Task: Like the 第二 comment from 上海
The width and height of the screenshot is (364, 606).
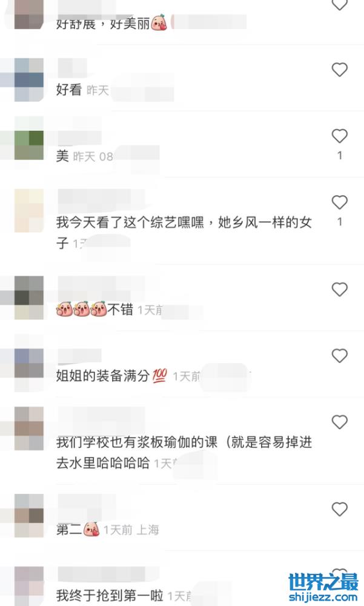Action: pyautogui.click(x=340, y=510)
